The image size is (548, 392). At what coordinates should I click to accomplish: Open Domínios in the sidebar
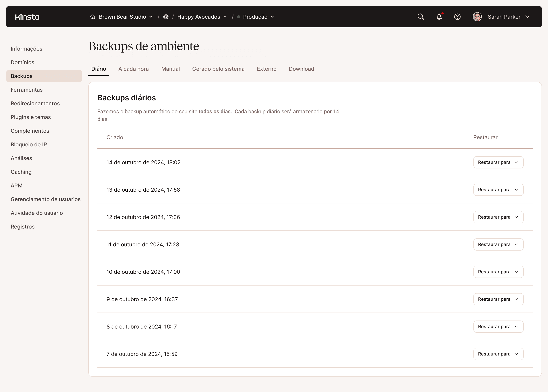22,62
